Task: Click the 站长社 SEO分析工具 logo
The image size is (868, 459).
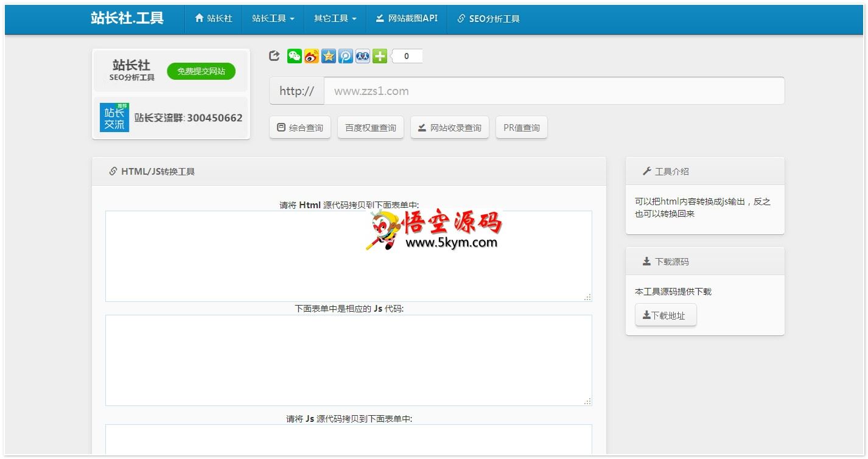Action: (131, 70)
